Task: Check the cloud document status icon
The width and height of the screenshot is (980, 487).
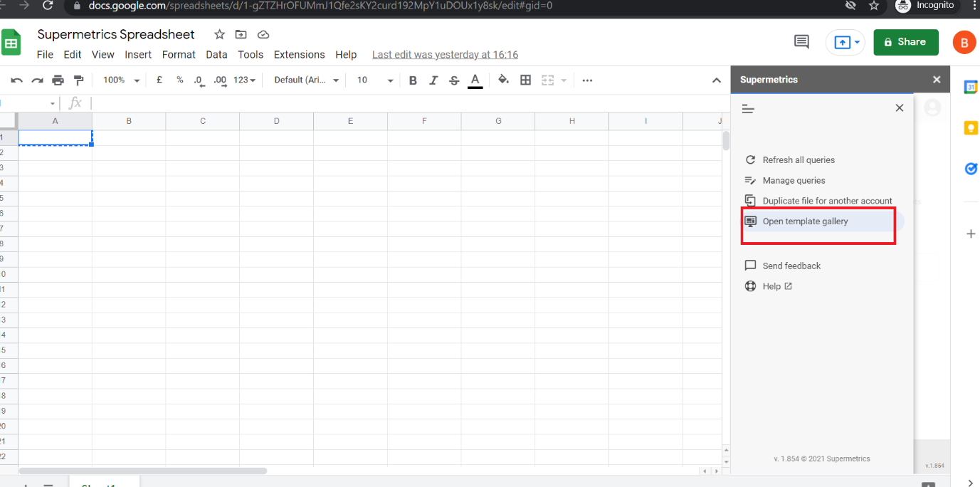Action: pyautogui.click(x=263, y=34)
